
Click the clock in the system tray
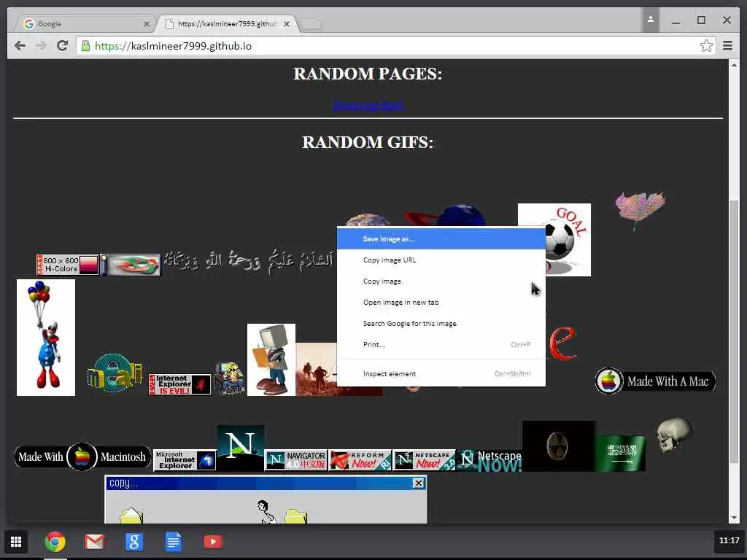[729, 540]
